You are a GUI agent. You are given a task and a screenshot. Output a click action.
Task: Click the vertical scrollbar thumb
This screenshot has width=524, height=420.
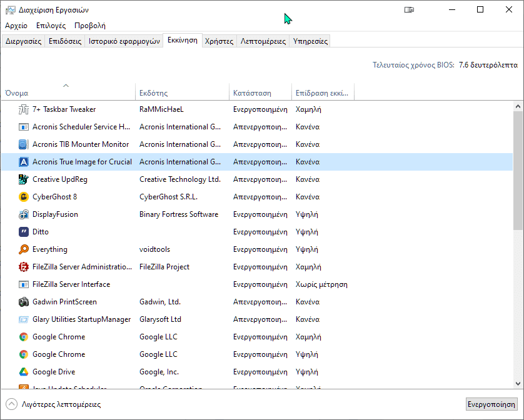(518, 171)
